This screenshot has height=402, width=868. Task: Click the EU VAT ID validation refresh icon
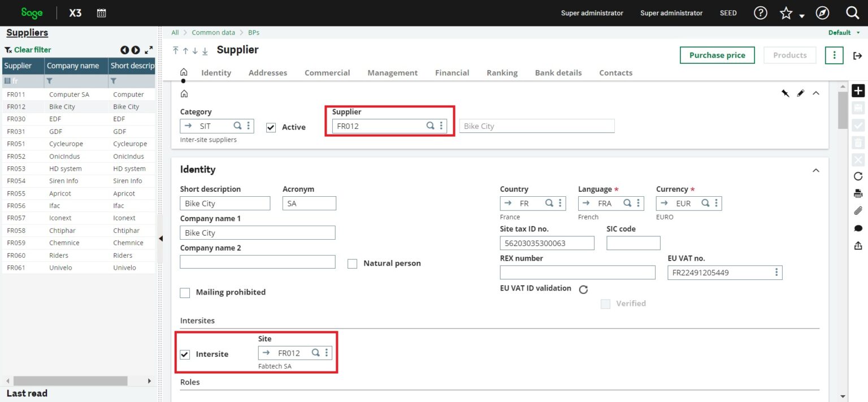pos(584,289)
